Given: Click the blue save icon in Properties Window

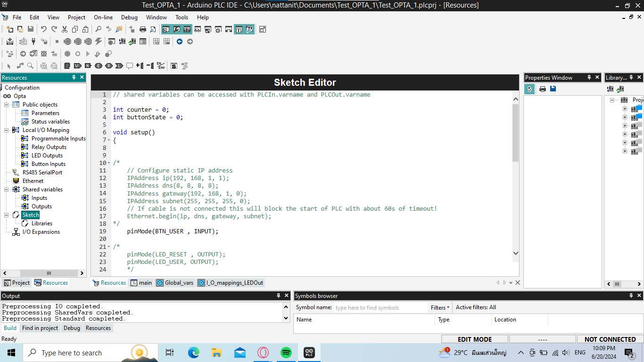Looking at the screenshot, I should click(553, 89).
